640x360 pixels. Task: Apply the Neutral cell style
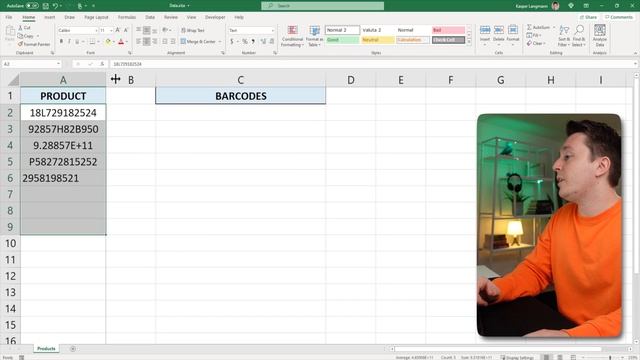pyautogui.click(x=378, y=40)
